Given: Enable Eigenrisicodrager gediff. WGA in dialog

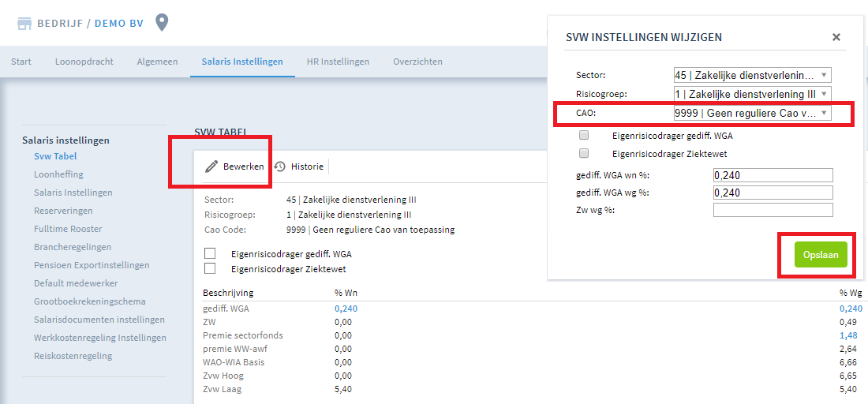Looking at the screenshot, I should point(583,135).
